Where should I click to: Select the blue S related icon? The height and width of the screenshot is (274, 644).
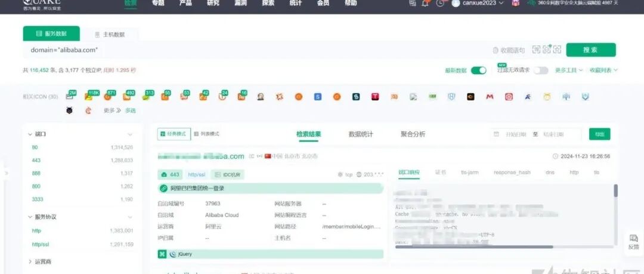tap(317, 97)
